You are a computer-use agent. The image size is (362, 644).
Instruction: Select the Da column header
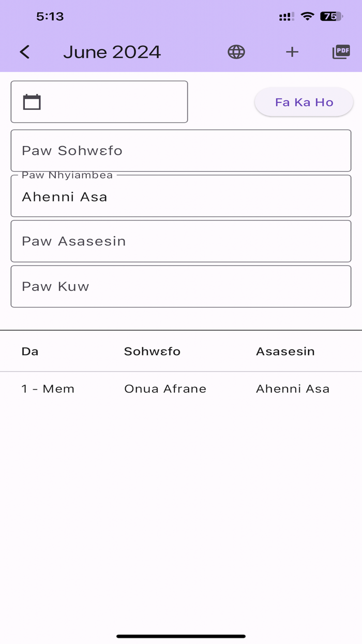[x=30, y=351]
